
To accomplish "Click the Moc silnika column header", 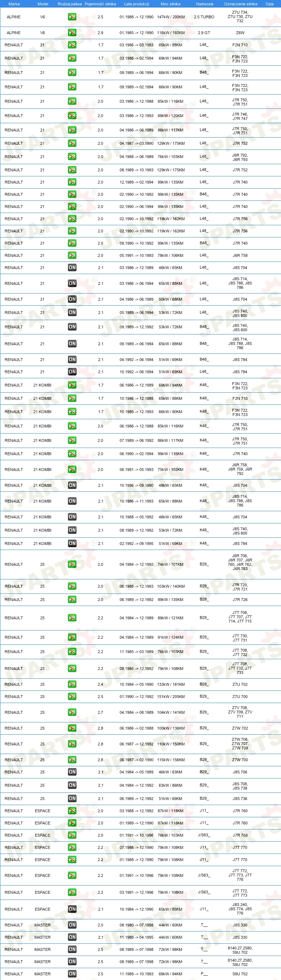I will [x=171, y=4].
